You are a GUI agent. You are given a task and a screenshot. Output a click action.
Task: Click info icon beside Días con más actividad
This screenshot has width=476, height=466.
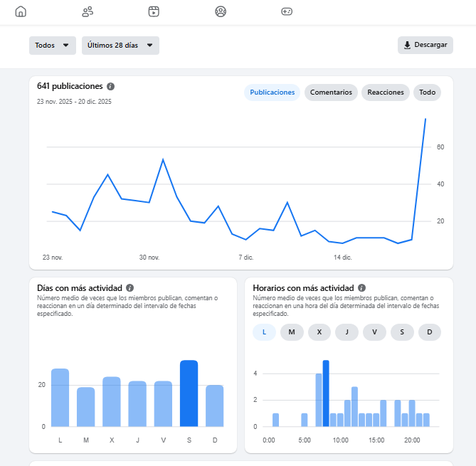[129, 288]
